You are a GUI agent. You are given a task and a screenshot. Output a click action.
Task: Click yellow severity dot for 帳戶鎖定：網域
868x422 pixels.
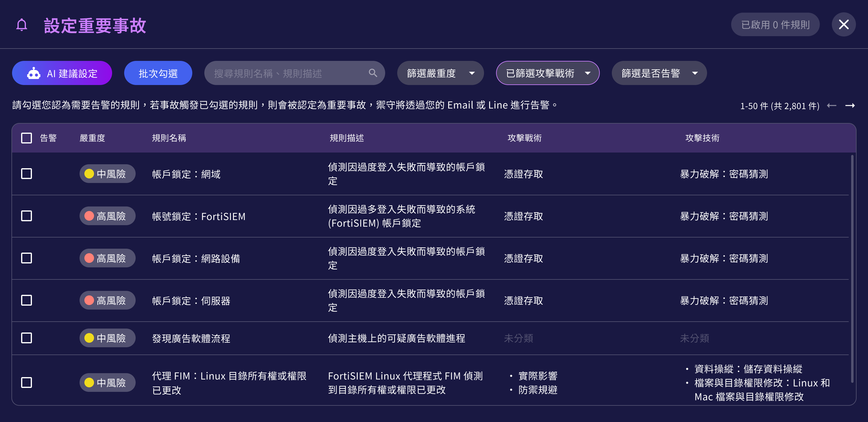(89, 174)
